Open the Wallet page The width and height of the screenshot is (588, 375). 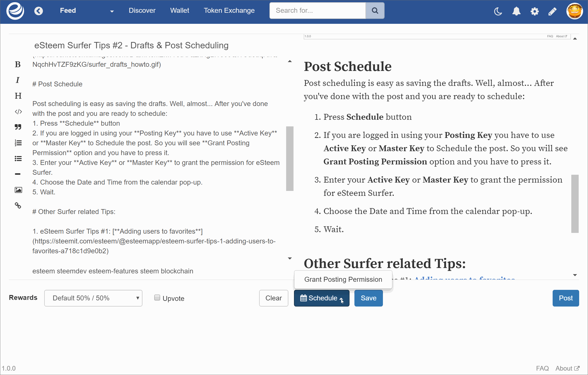click(x=180, y=11)
